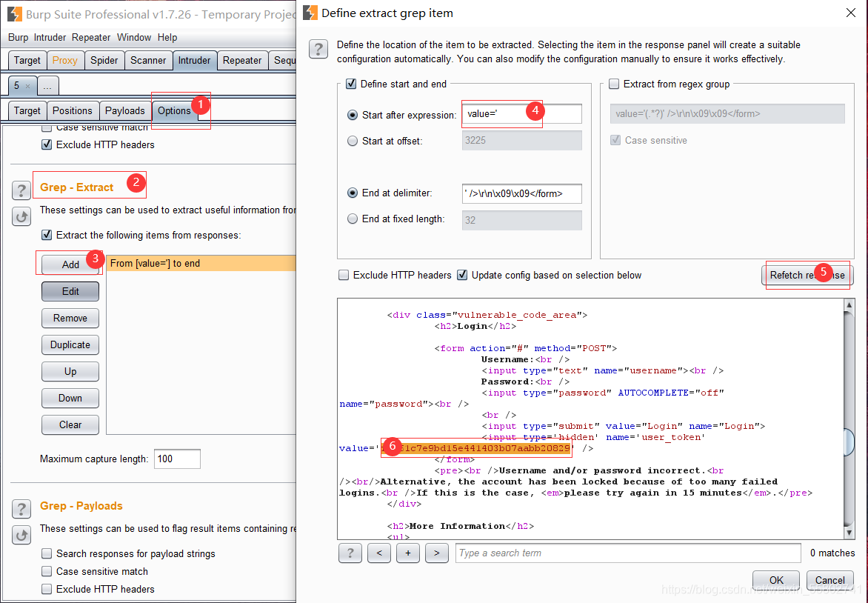Open the Intruder menu
This screenshot has height=603, width=868.
(x=50, y=37)
